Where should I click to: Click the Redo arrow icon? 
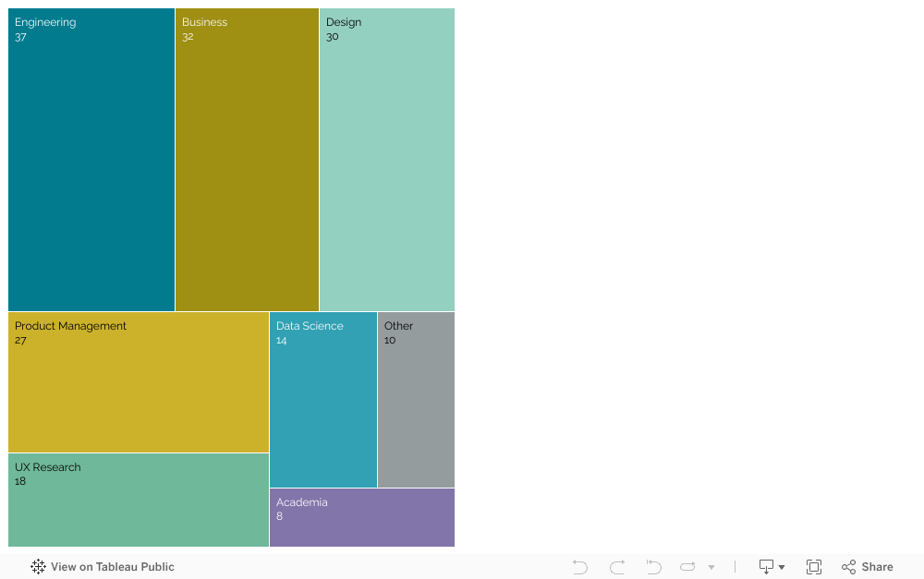click(x=617, y=567)
